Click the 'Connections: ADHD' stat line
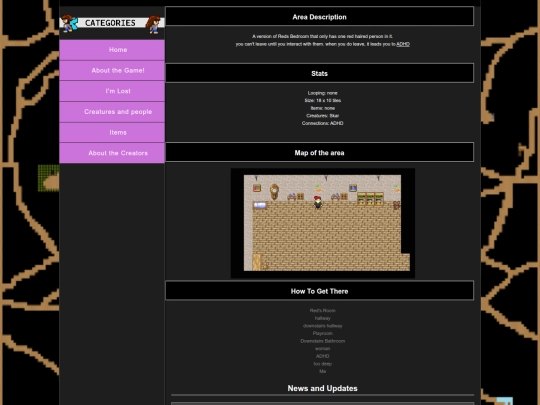This screenshot has width=540, height=405. (323, 123)
